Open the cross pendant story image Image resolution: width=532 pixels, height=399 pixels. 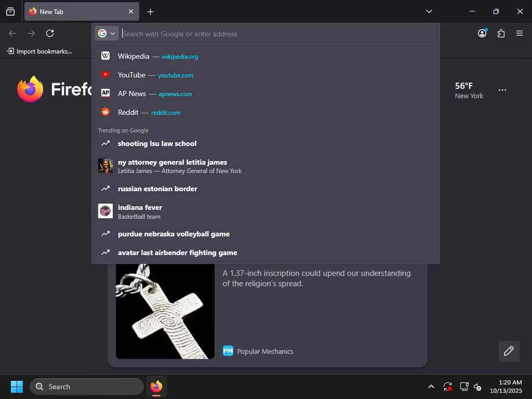coord(165,311)
